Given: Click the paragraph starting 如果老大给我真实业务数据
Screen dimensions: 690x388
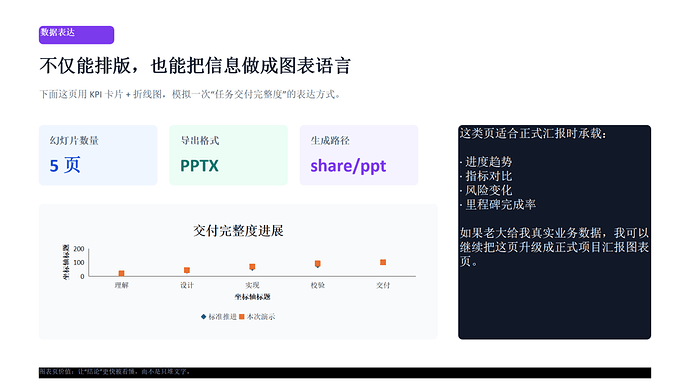Looking at the screenshot, I should click(x=554, y=247).
